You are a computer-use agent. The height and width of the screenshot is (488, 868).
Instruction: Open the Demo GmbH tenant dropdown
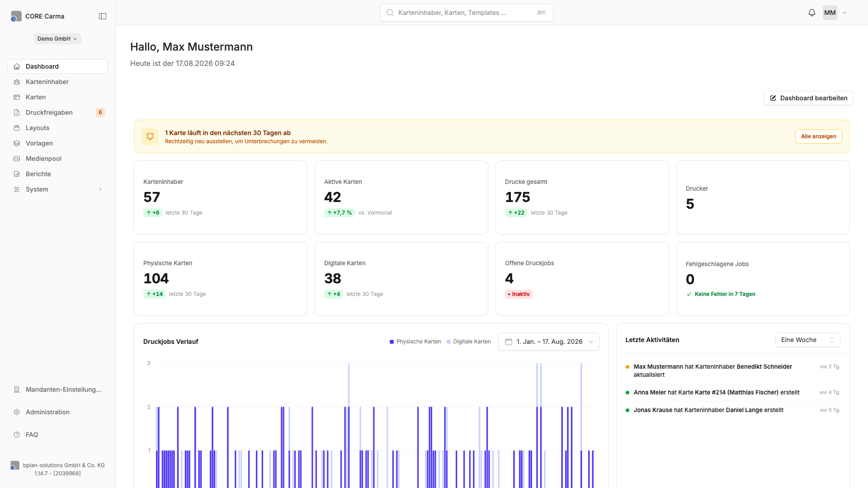57,39
